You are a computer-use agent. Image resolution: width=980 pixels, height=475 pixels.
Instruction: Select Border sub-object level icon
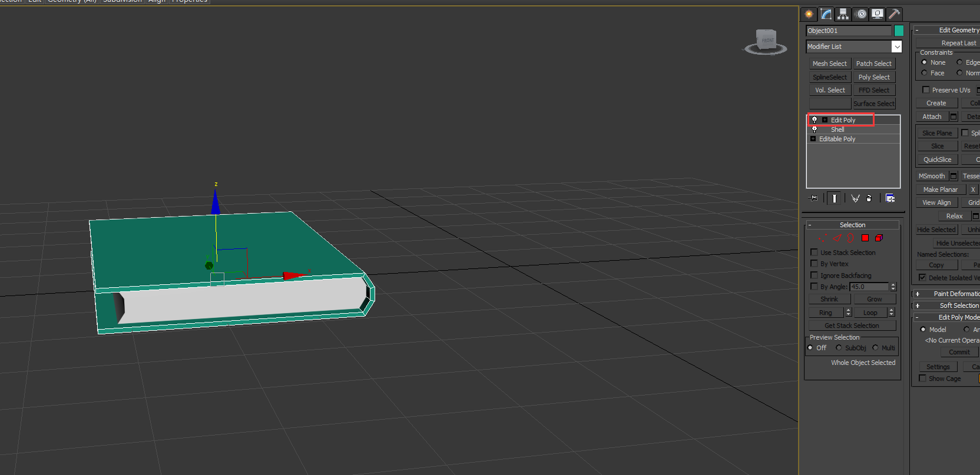(x=851, y=238)
